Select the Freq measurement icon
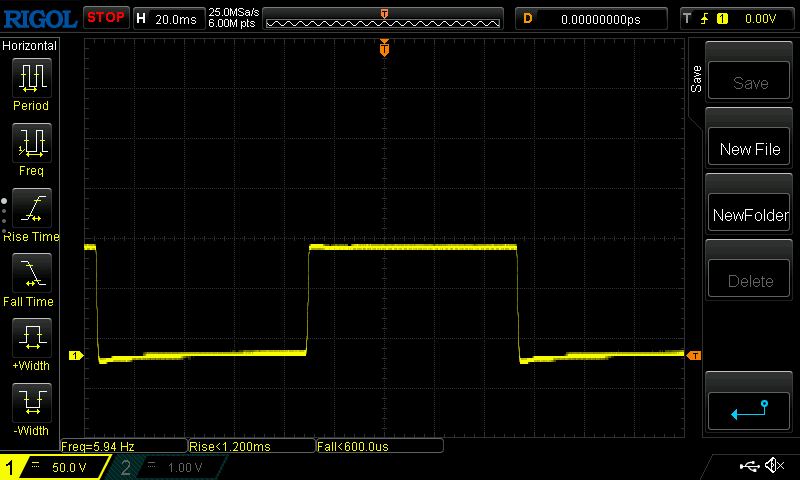This screenshot has width=800, height=480. point(30,143)
